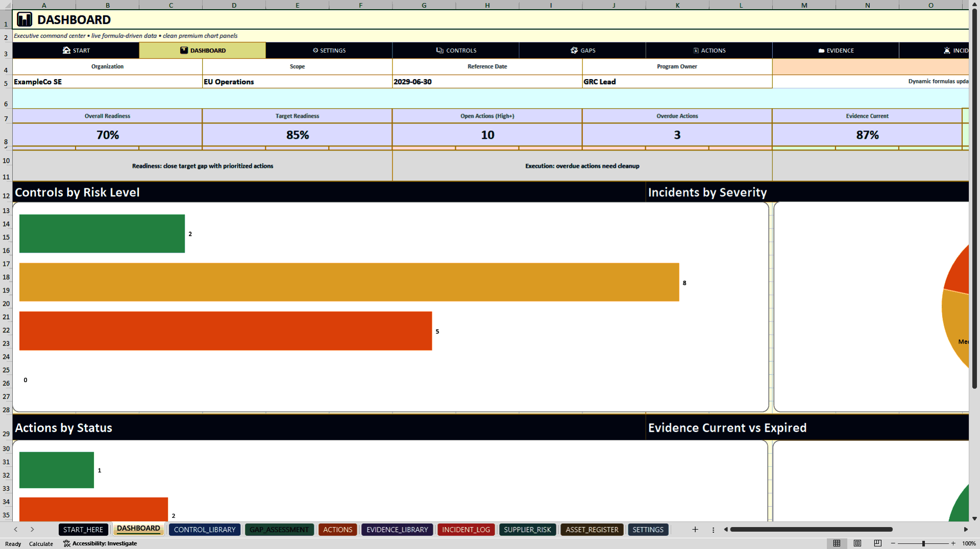This screenshot has height=549, width=980.
Task: Open the sheet tab bar options dots
Action: pos(713,530)
